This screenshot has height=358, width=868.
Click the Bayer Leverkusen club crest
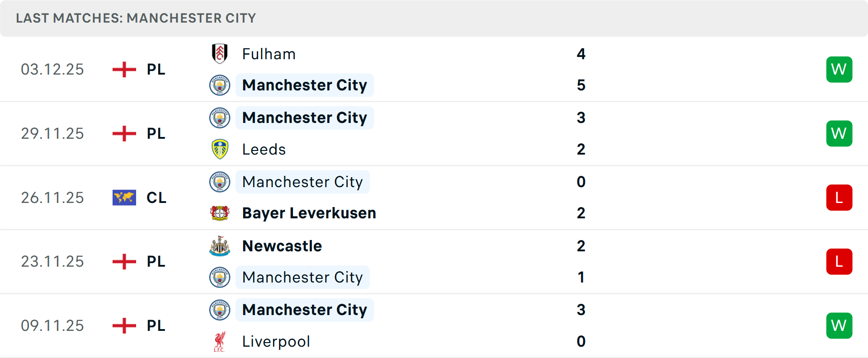click(220, 213)
